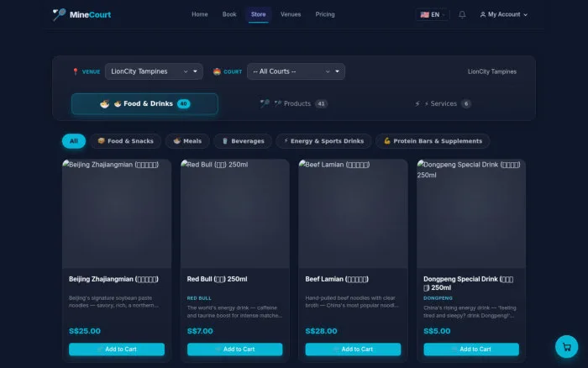Add Beef Lamian to cart
This screenshot has height=368, width=588.
tap(353, 350)
